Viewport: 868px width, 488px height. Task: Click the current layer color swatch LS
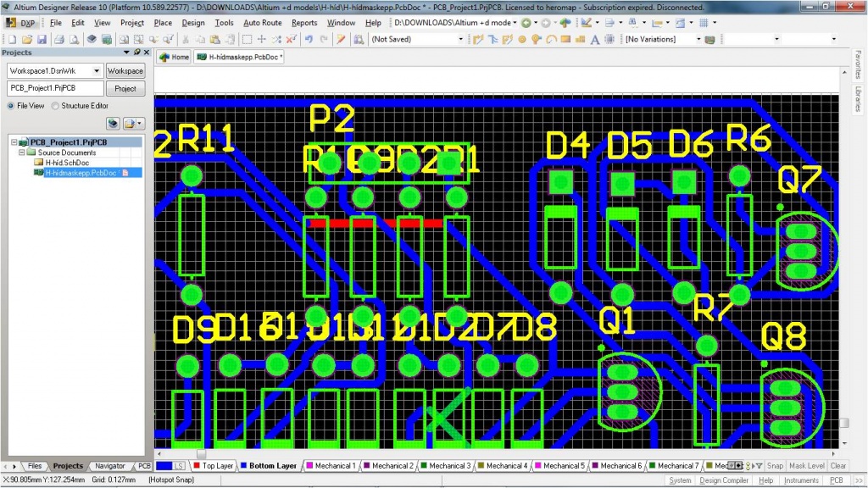click(170, 466)
